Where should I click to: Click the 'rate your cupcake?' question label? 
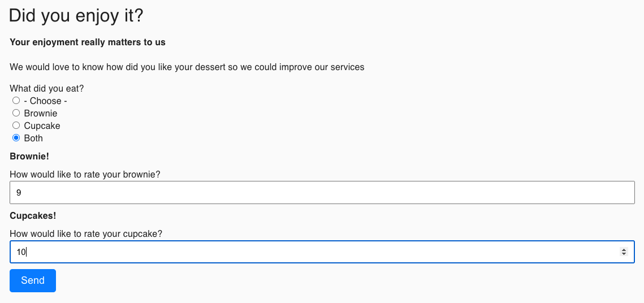point(87,234)
